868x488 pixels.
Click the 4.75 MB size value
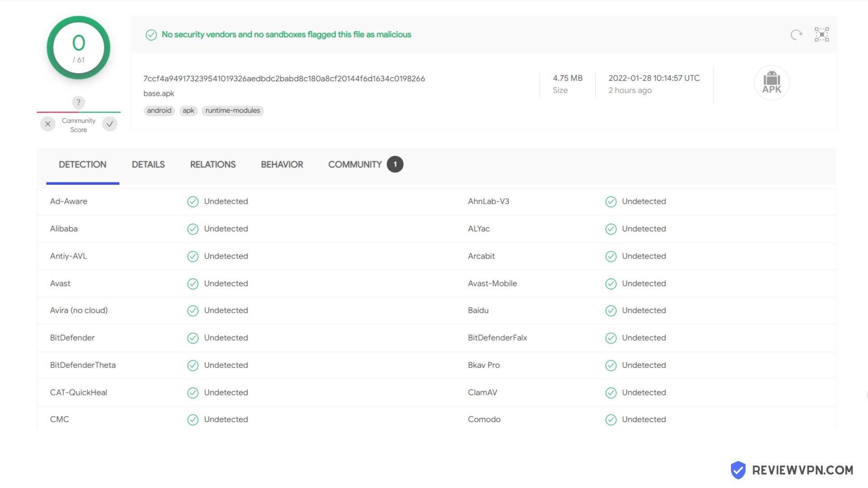coord(567,78)
